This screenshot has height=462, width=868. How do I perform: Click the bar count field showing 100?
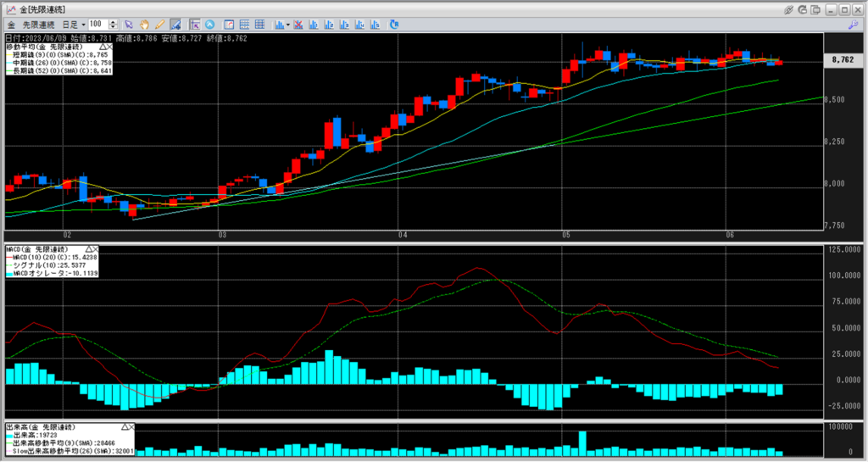[x=96, y=25]
